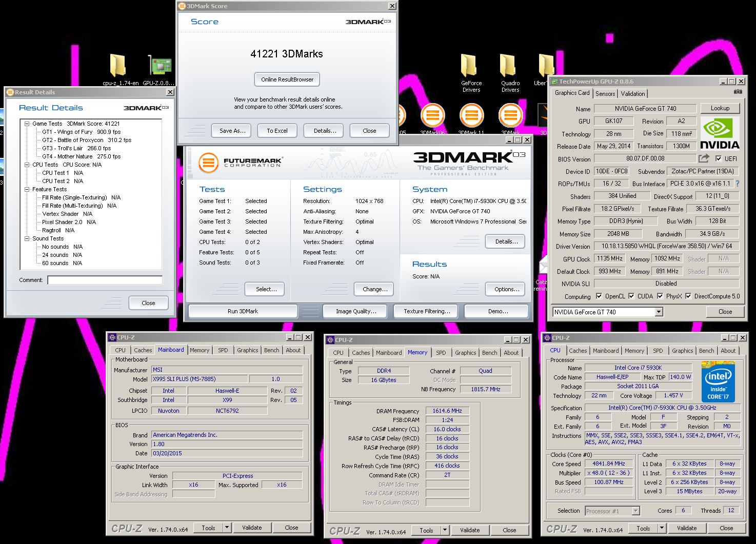
Task: Toggle the CUDA checkbox
Action: [631, 296]
